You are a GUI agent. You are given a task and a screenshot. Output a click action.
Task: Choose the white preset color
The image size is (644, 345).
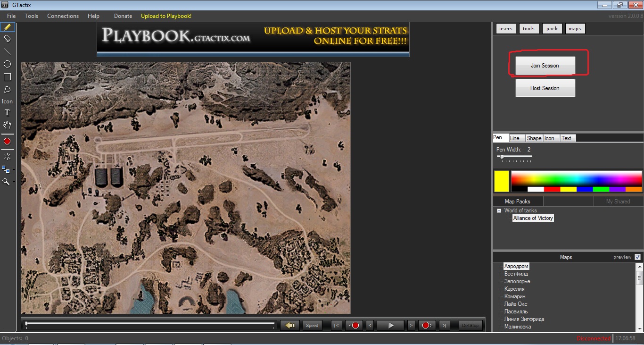tap(536, 189)
